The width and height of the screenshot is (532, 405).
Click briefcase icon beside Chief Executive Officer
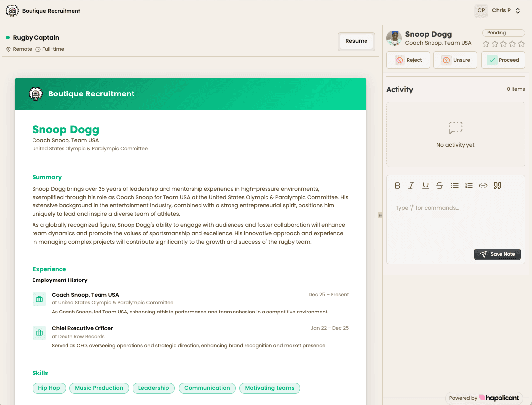[x=39, y=333]
